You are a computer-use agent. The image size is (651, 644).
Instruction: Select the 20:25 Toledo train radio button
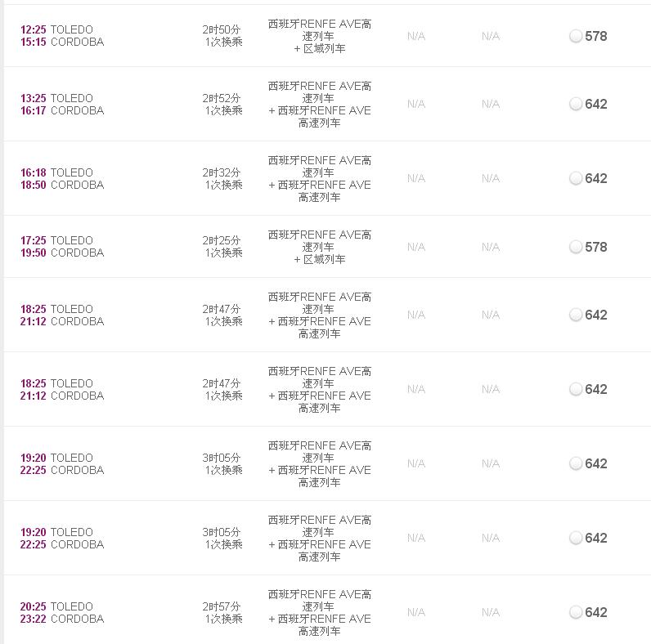(576, 612)
